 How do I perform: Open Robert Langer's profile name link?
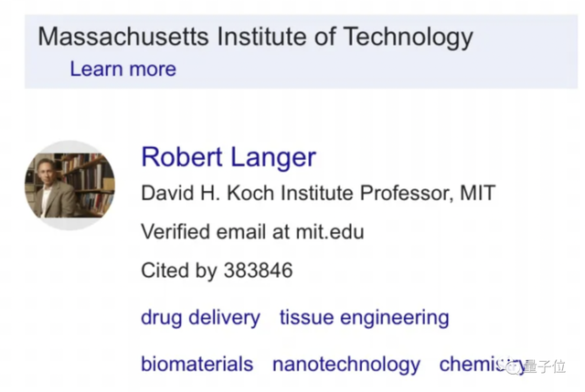[228, 156]
